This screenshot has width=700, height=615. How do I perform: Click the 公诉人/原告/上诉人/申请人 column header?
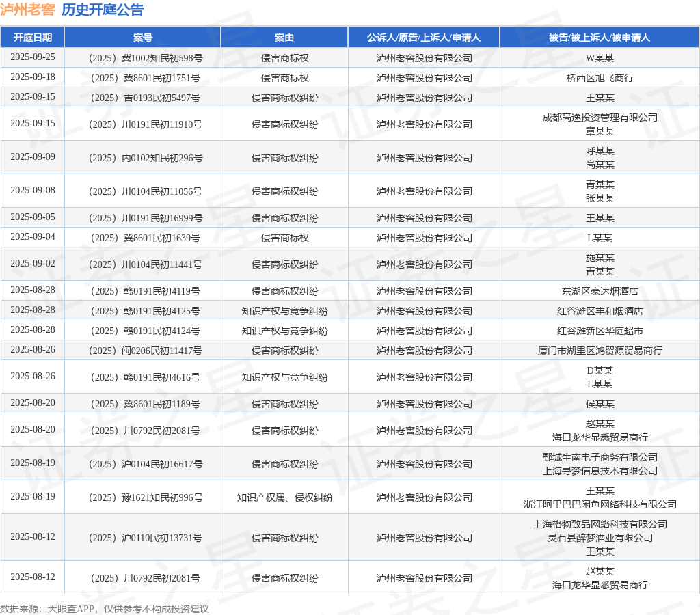[424, 38]
